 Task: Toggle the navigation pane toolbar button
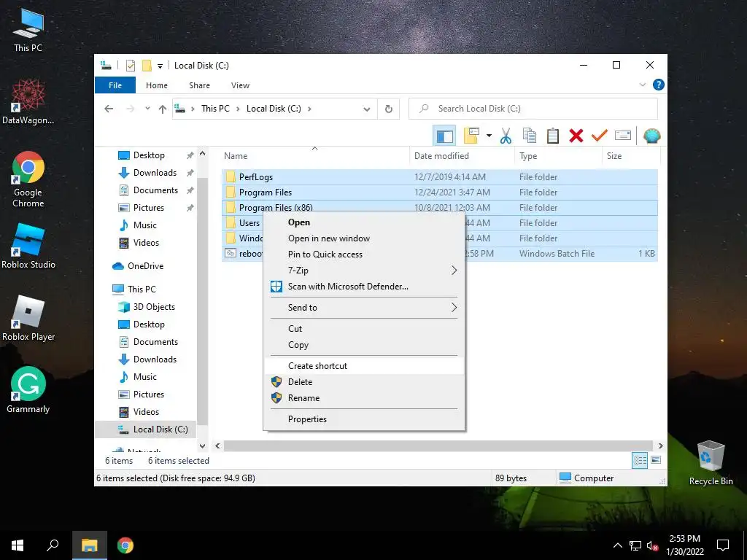point(444,136)
